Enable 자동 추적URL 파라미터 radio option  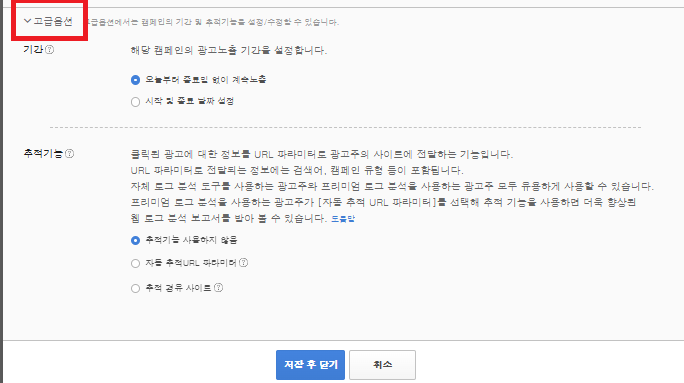[x=135, y=263]
